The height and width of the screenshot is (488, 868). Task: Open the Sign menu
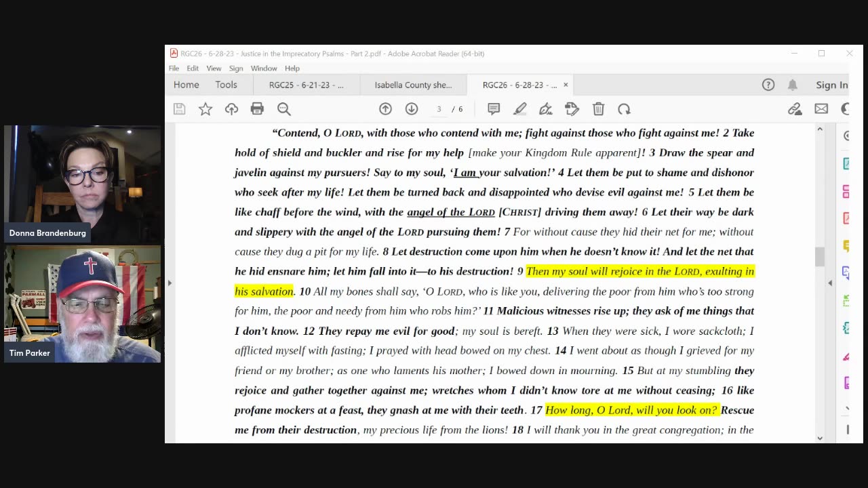[236, 68]
